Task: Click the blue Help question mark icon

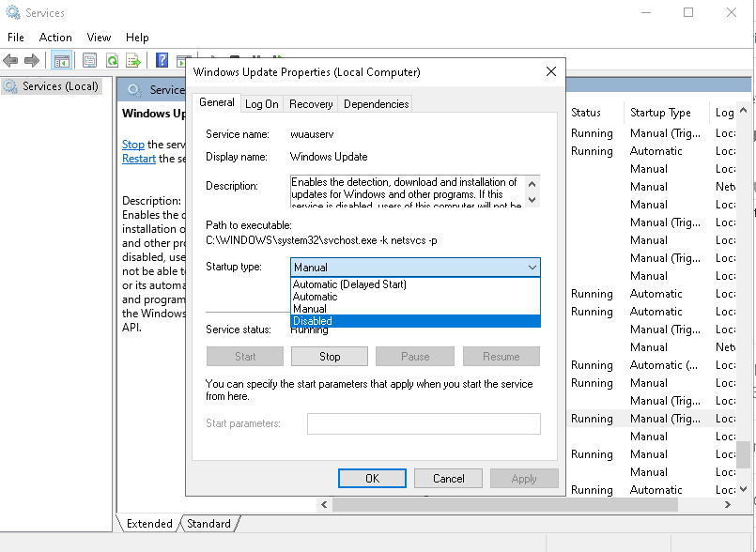Action: (x=162, y=61)
